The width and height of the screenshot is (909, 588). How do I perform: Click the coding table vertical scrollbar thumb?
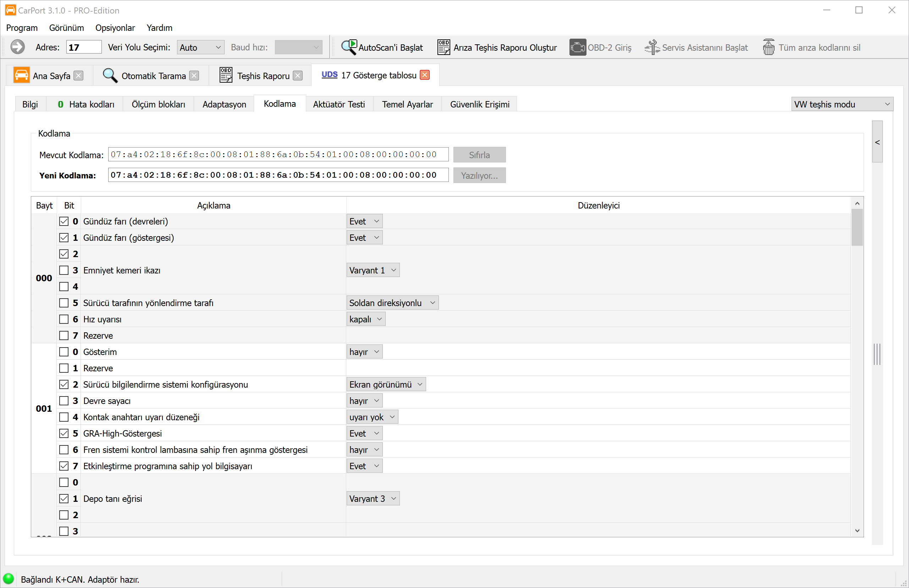click(x=857, y=228)
